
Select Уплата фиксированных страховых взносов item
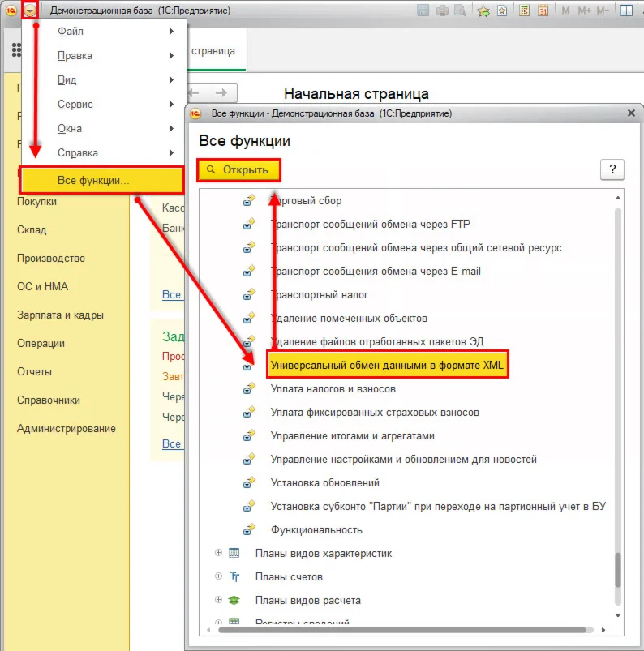click(x=375, y=413)
